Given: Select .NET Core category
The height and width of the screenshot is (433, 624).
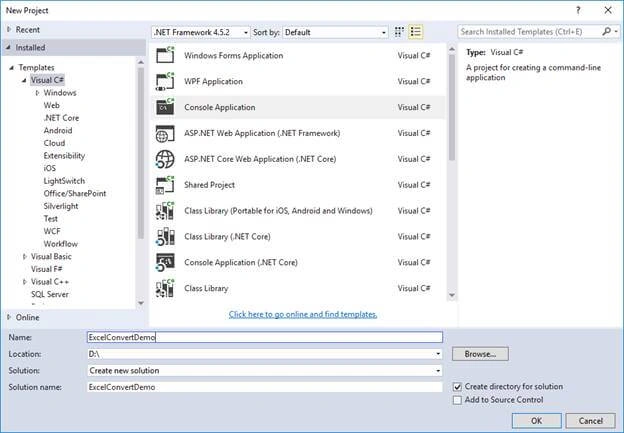Looking at the screenshot, I should coord(61,118).
